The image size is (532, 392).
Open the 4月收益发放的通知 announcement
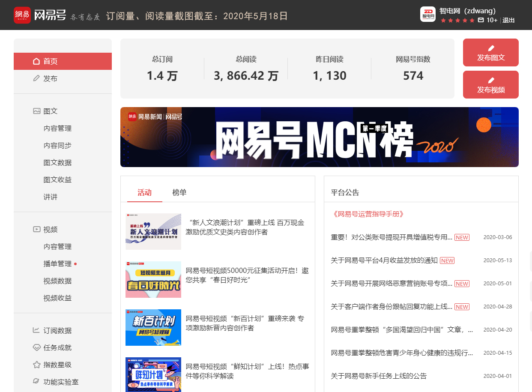click(x=384, y=260)
